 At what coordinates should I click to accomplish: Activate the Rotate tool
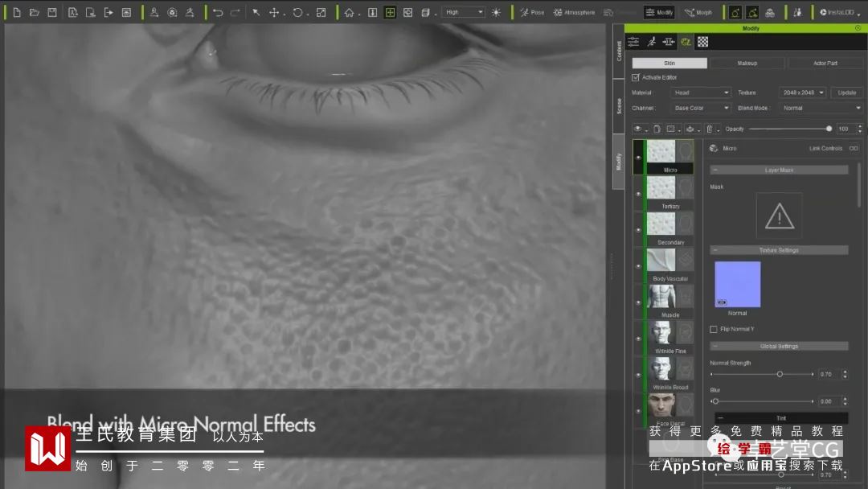(298, 12)
